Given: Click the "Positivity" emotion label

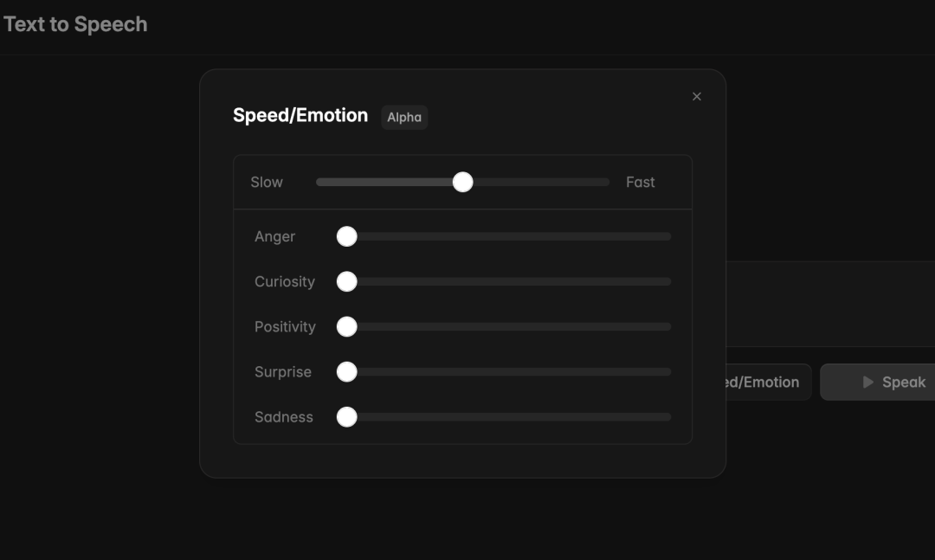Looking at the screenshot, I should 285,327.
